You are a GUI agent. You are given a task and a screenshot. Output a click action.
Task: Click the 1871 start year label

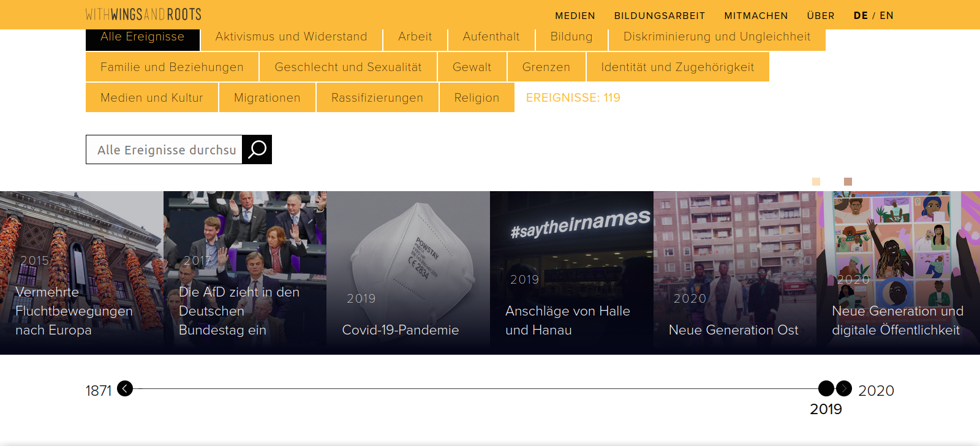coord(99,391)
